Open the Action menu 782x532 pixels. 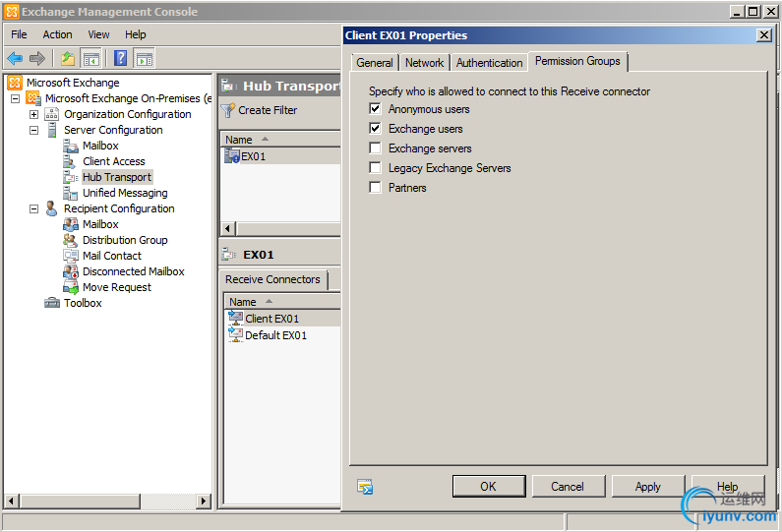tap(57, 34)
